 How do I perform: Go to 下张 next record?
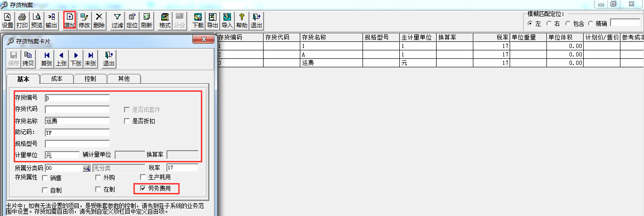pyautogui.click(x=76, y=58)
